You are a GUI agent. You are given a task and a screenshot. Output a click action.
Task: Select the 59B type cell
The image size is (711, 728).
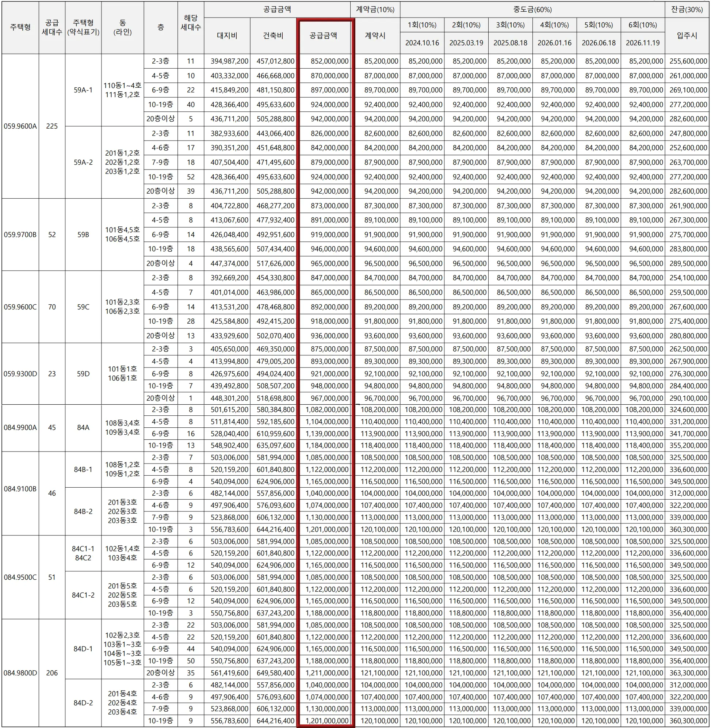click(x=83, y=235)
